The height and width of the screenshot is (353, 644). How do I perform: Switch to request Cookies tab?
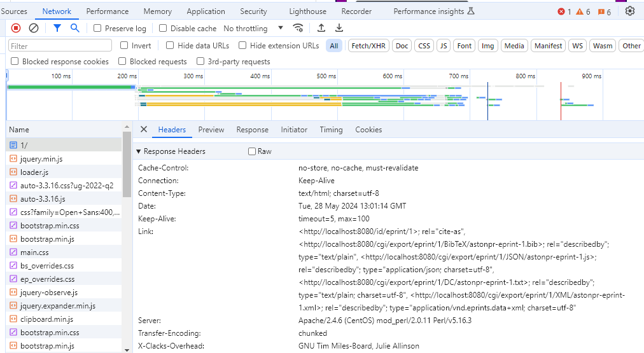click(x=368, y=130)
